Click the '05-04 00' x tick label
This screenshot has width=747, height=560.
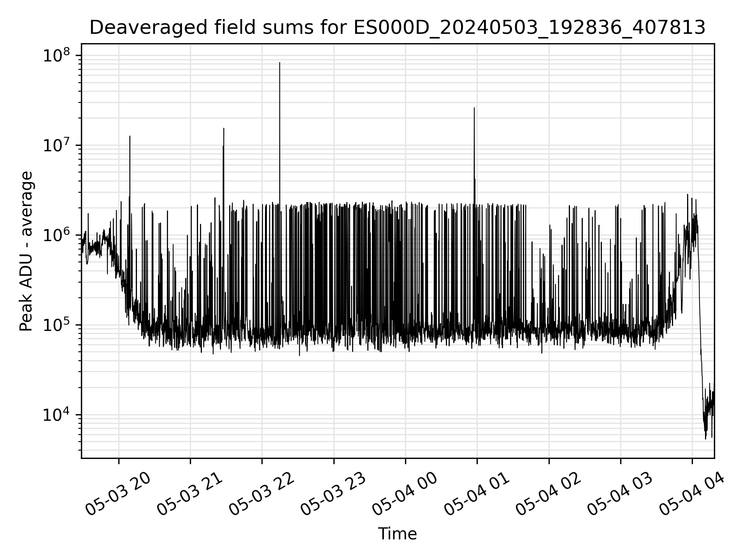[405, 494]
